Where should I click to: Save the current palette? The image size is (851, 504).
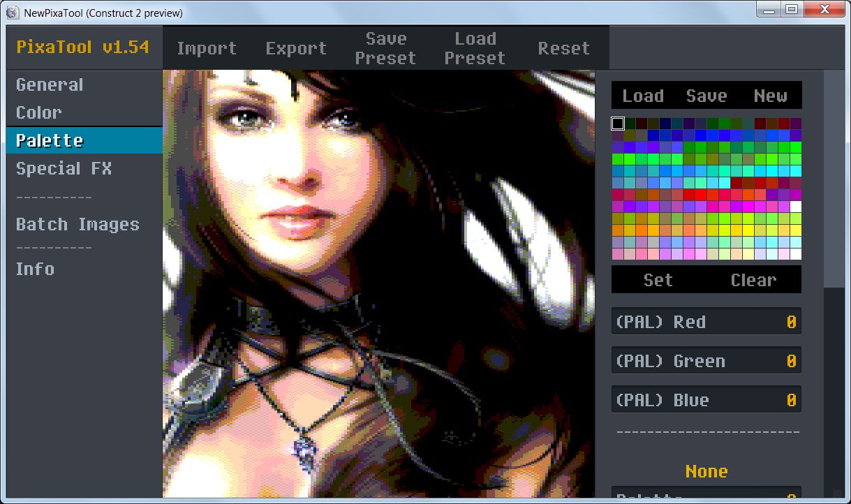tap(706, 95)
